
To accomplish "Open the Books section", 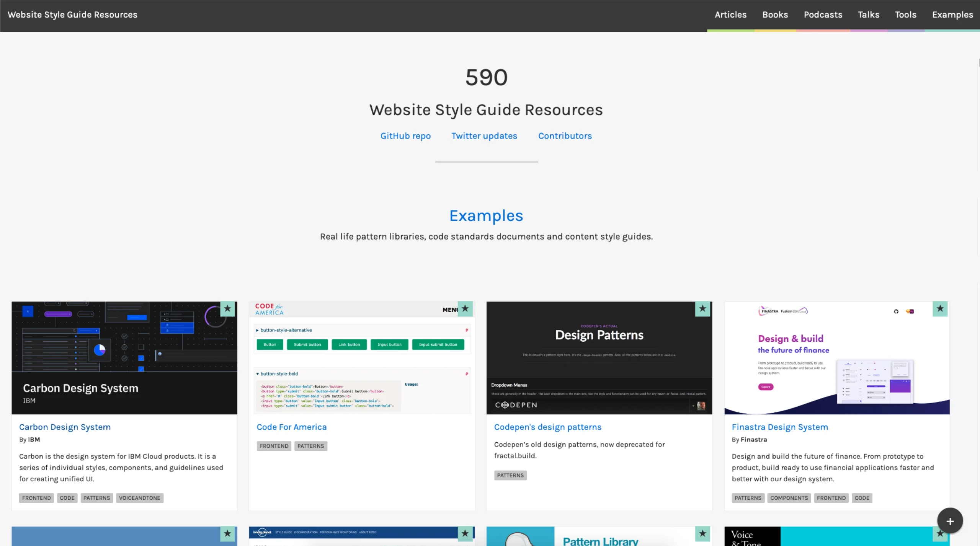I will coord(775,15).
